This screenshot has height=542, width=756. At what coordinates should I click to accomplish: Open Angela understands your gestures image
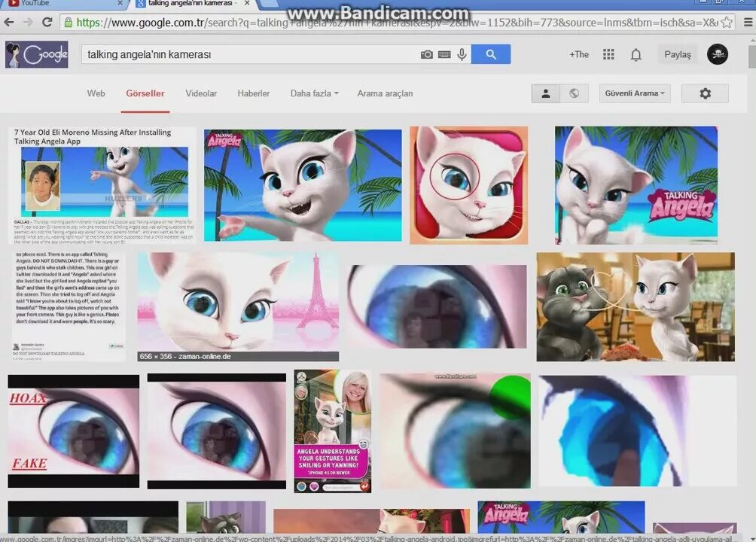[x=333, y=431]
